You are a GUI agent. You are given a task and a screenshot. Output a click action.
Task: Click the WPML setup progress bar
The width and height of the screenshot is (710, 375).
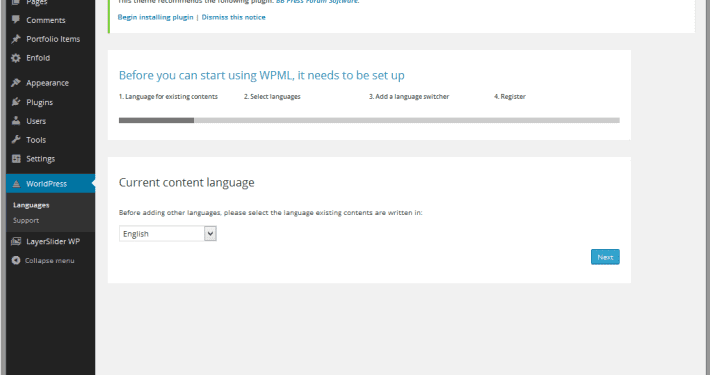tap(369, 120)
